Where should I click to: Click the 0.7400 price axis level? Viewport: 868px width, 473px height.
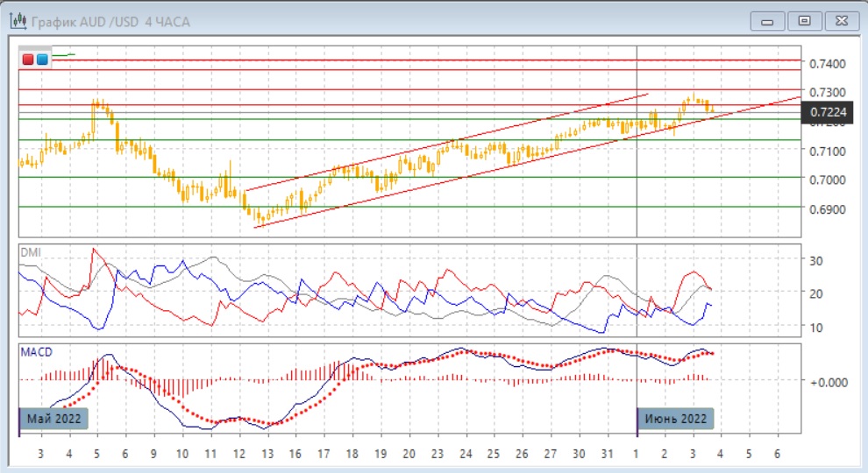click(827, 64)
